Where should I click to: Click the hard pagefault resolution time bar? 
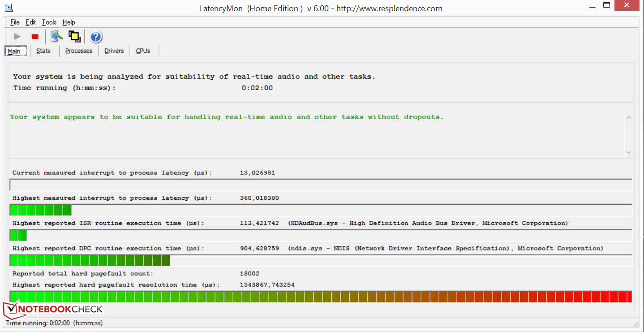coord(321,297)
